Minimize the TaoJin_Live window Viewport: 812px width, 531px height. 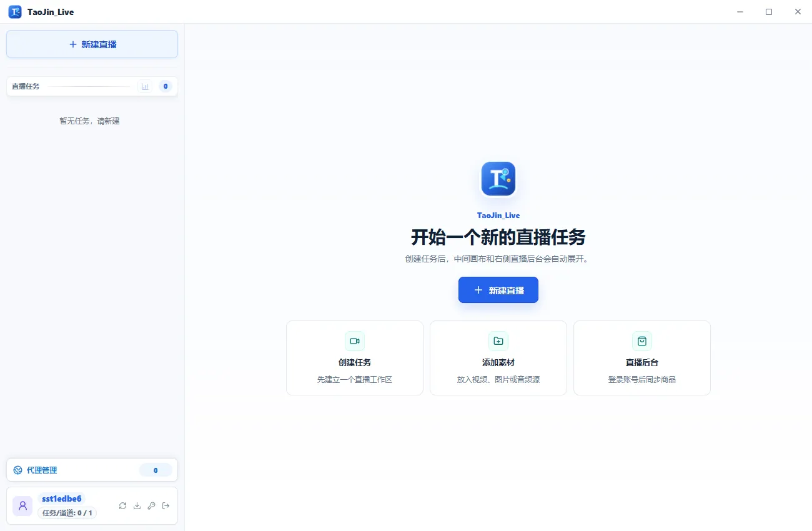coord(740,12)
